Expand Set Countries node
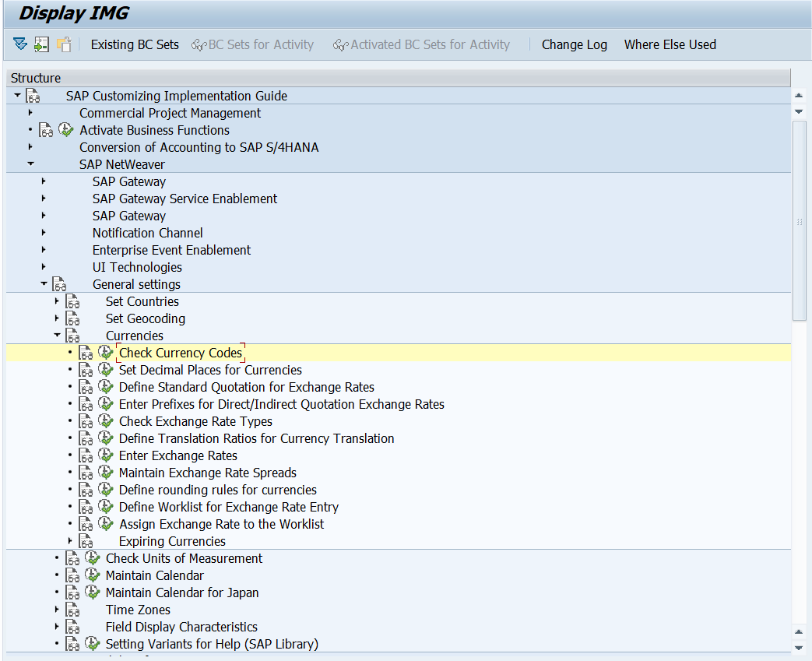Screen dimensions: 812x661 (57, 301)
